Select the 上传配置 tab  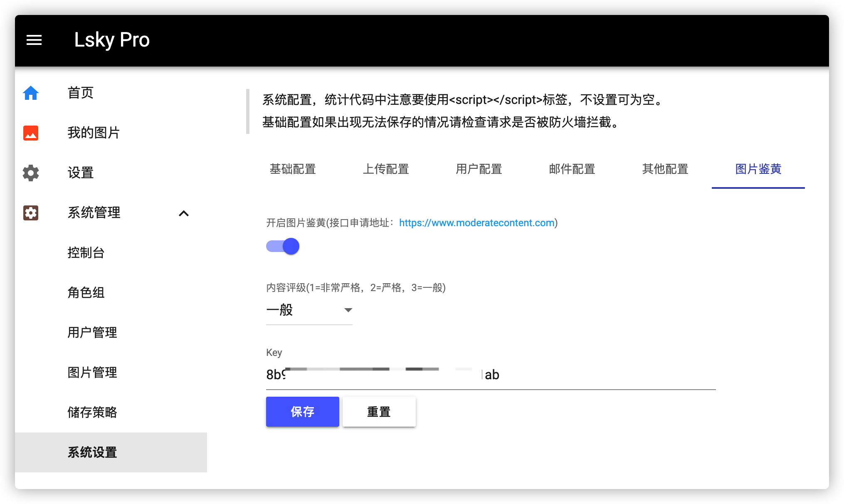point(386,169)
